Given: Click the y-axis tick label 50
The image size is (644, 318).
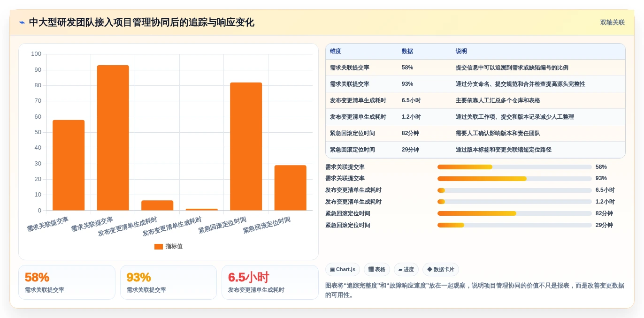Looking at the screenshot, I should (38, 132).
